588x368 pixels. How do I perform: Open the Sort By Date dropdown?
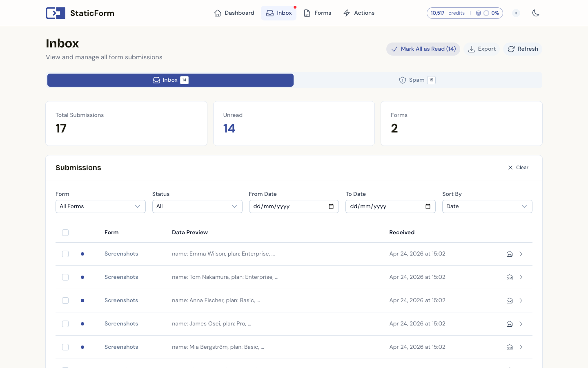coord(487,206)
